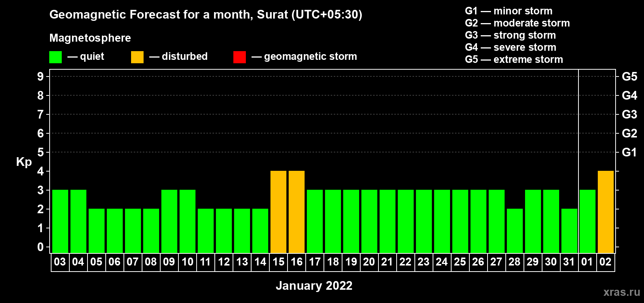Screen dimensions: 644x303
Task: Click the green quiet legend swatch
Action: pyautogui.click(x=56, y=57)
